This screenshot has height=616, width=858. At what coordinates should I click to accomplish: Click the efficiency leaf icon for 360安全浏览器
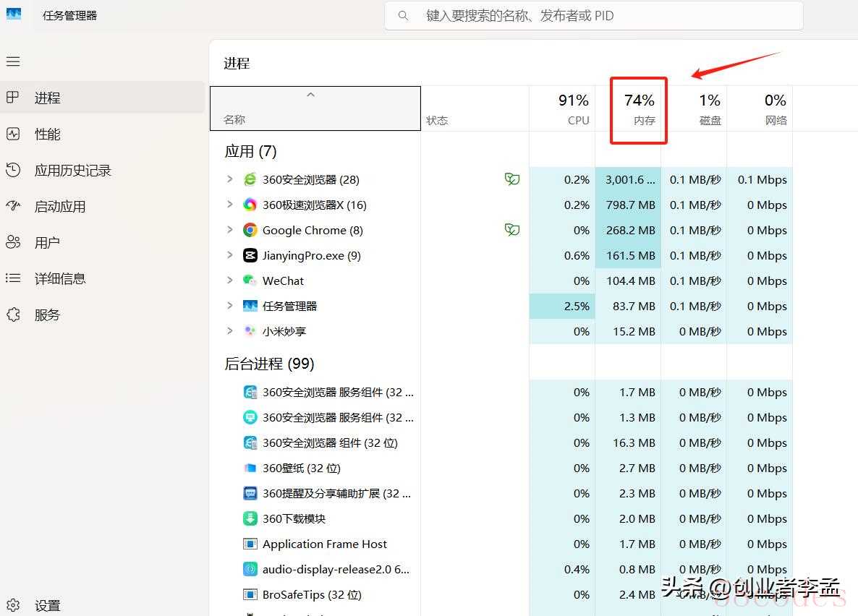tap(512, 179)
